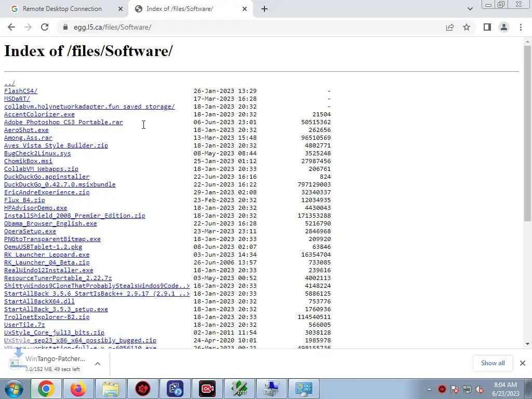The height and width of the screenshot is (399, 532).
Task: Download BugCheck2Linux.sys
Action: [37, 153]
